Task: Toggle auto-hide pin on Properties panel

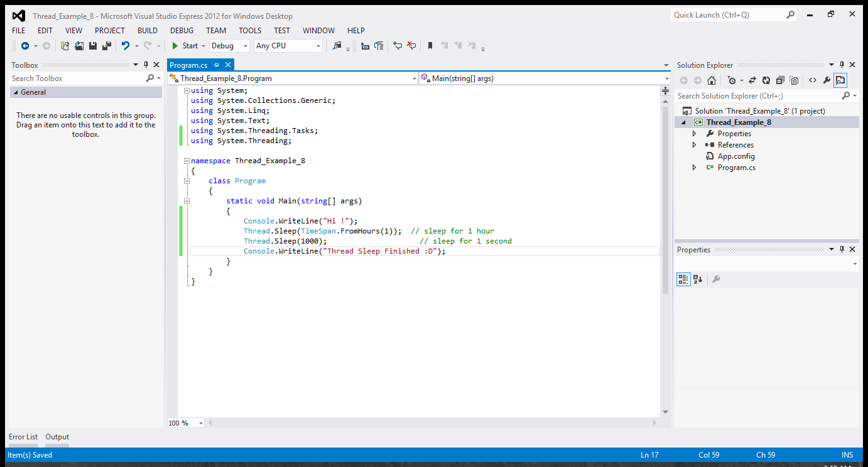Action: pos(842,249)
